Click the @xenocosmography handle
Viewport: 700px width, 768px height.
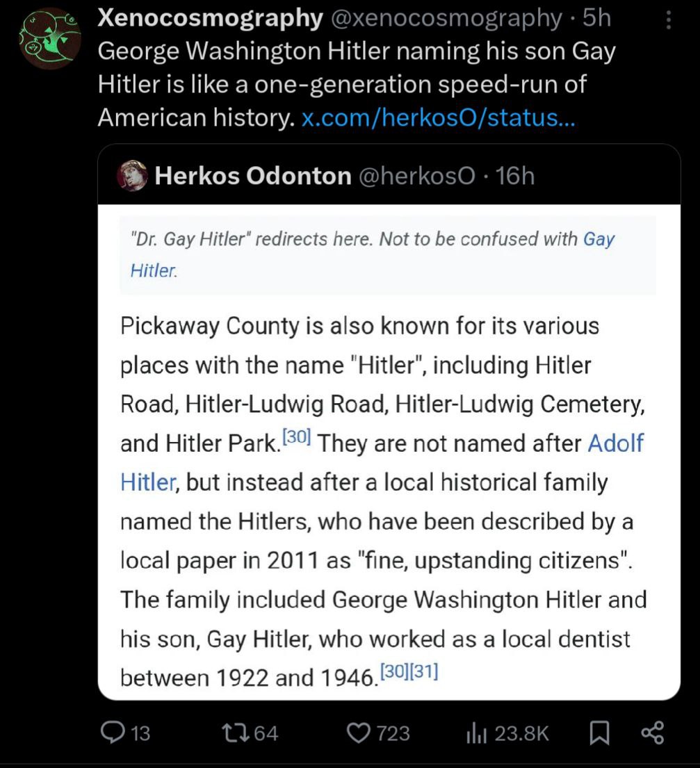pos(446,18)
